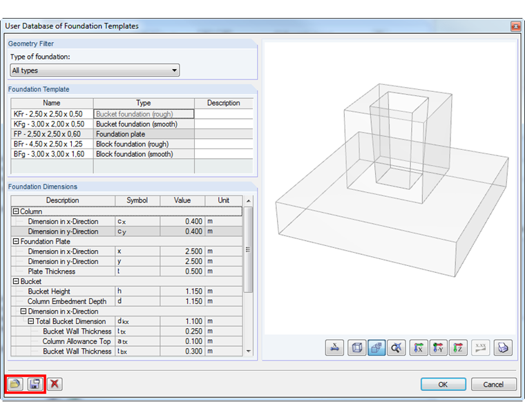Click Bucket foundation (rough) type cell
The width and height of the screenshot is (525, 420).
coord(144,114)
